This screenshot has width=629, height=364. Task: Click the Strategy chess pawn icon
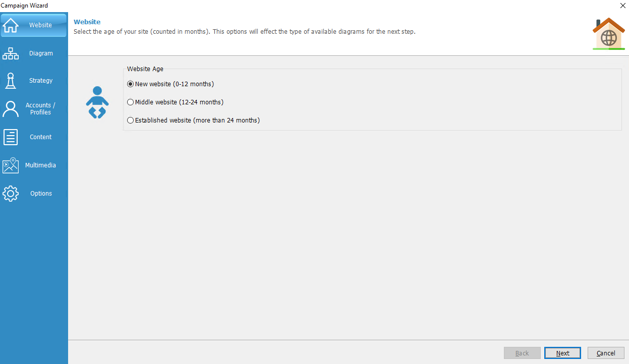[x=11, y=81]
